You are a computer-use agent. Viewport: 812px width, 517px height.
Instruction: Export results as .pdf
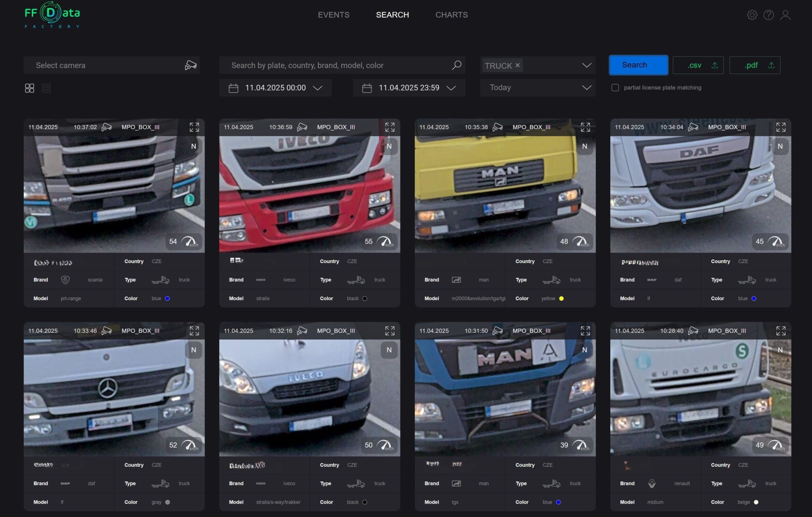click(755, 65)
